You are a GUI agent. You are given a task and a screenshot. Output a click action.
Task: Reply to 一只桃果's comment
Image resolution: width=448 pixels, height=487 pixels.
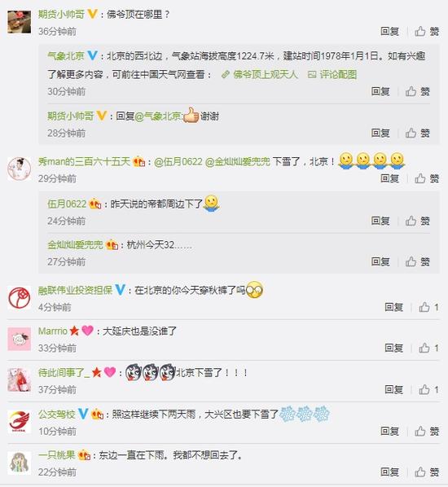(389, 472)
